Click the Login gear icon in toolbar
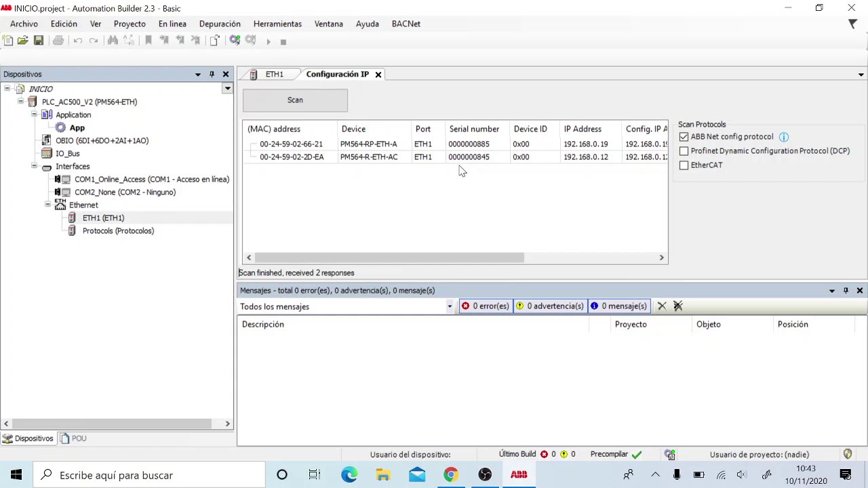This screenshot has width=868, height=488. tap(235, 41)
